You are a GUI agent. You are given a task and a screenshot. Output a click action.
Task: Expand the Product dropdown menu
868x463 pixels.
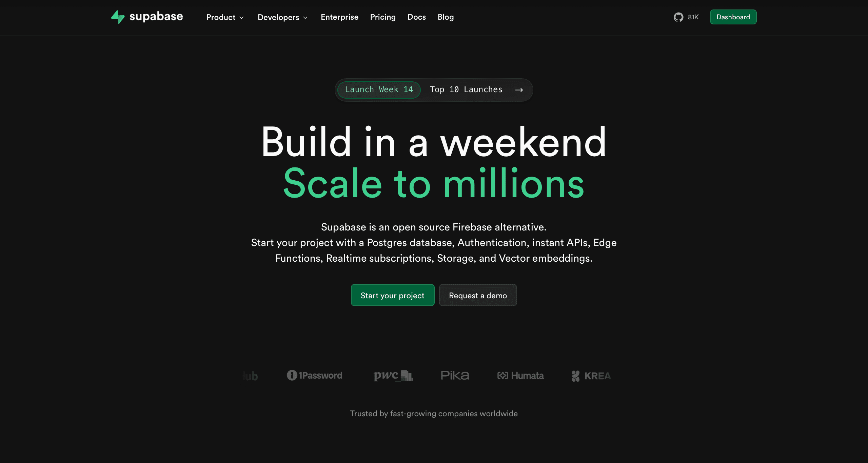225,17
